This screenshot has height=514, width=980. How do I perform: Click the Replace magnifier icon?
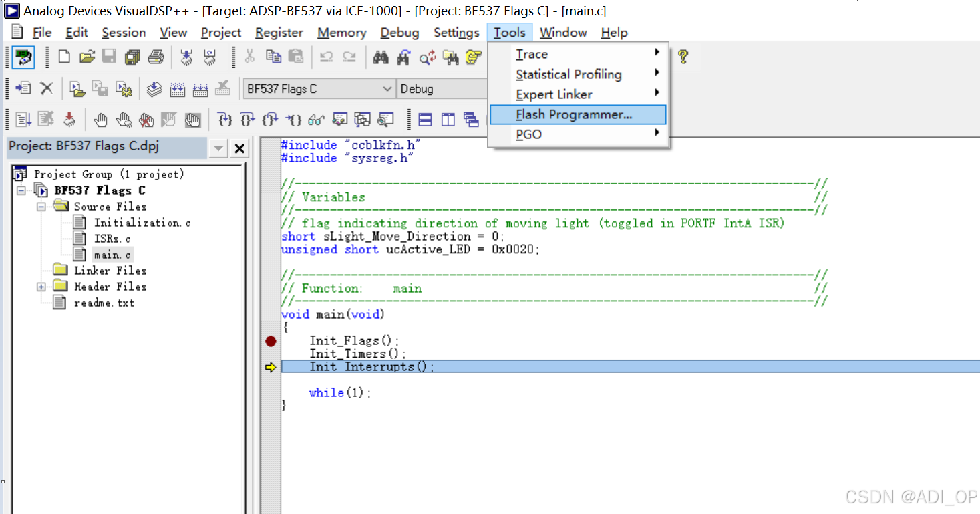[427, 57]
